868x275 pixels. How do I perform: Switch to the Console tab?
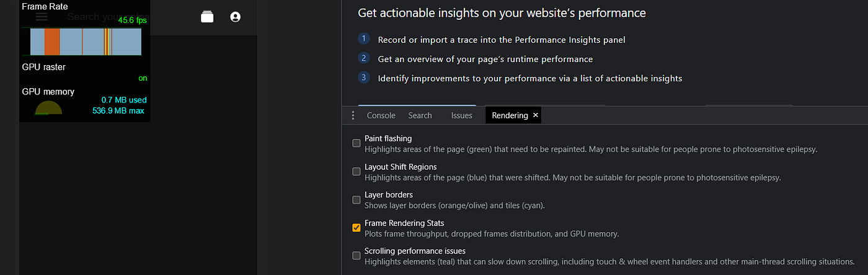click(381, 115)
